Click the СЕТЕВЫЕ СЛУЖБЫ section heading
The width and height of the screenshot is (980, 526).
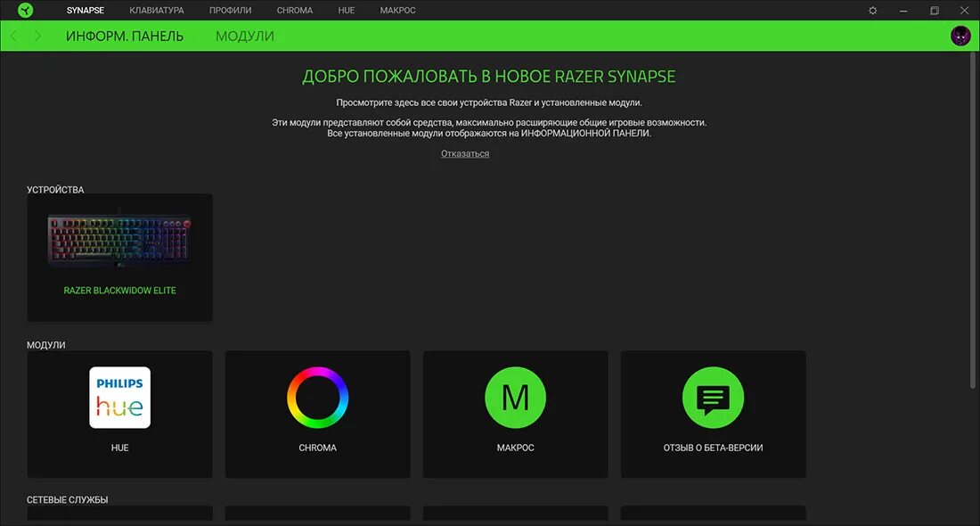(x=67, y=500)
